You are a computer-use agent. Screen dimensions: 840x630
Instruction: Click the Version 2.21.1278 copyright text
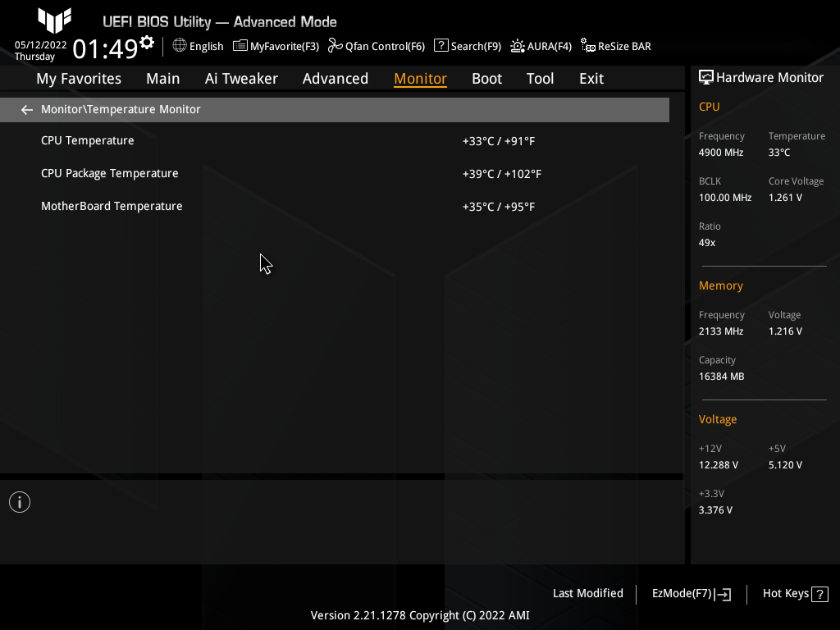(x=420, y=615)
